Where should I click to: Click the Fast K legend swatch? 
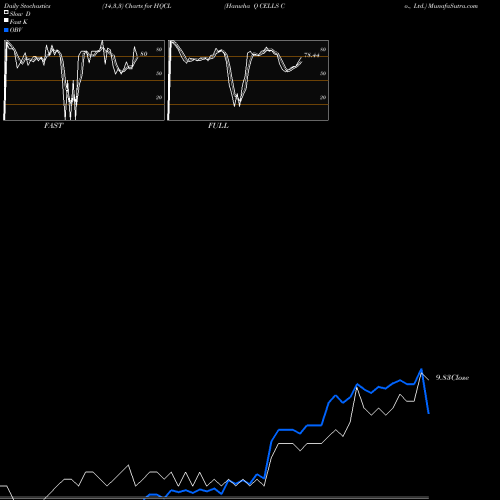(x=6, y=20)
